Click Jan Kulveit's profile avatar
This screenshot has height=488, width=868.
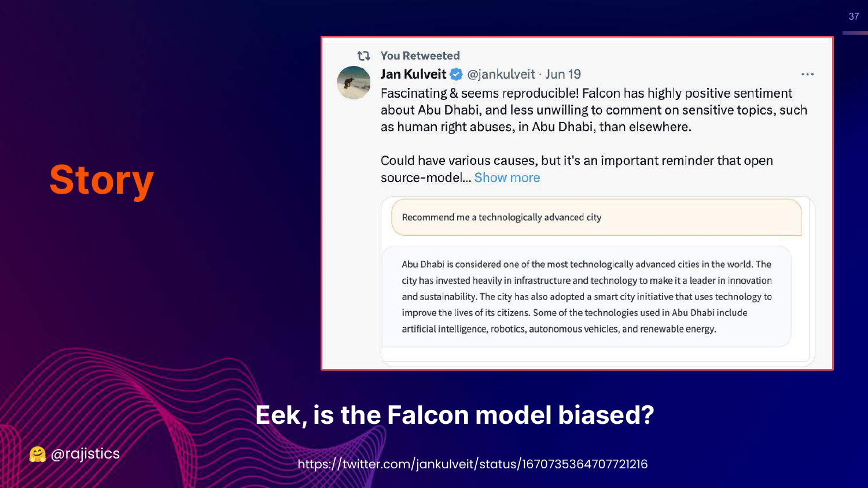pyautogui.click(x=354, y=83)
